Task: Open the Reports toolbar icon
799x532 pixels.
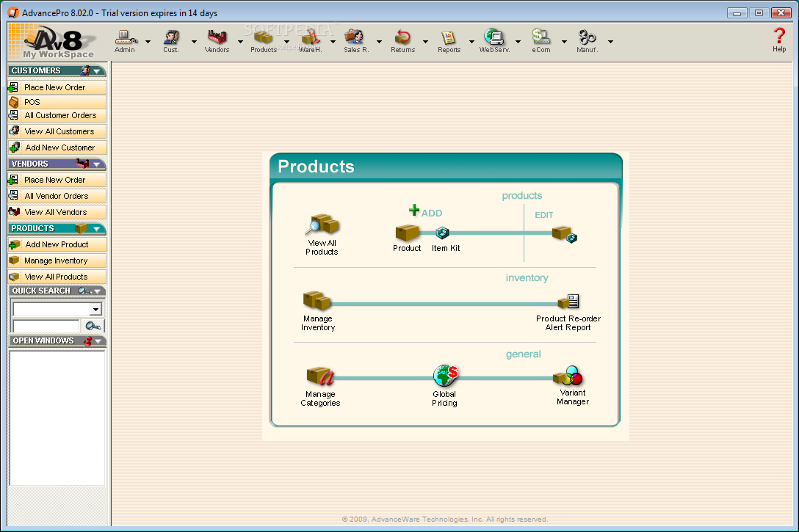Action: click(x=449, y=41)
